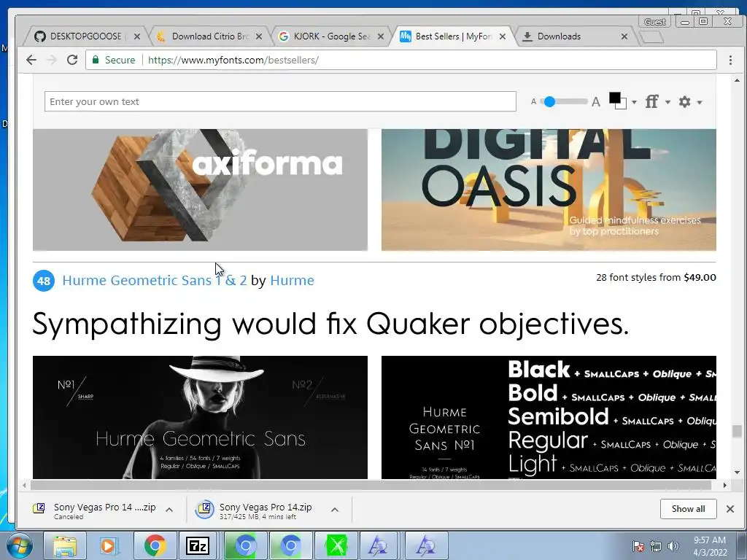Click the vertical scrollbar thumb
This screenshot has height=560, width=747.
click(737, 431)
